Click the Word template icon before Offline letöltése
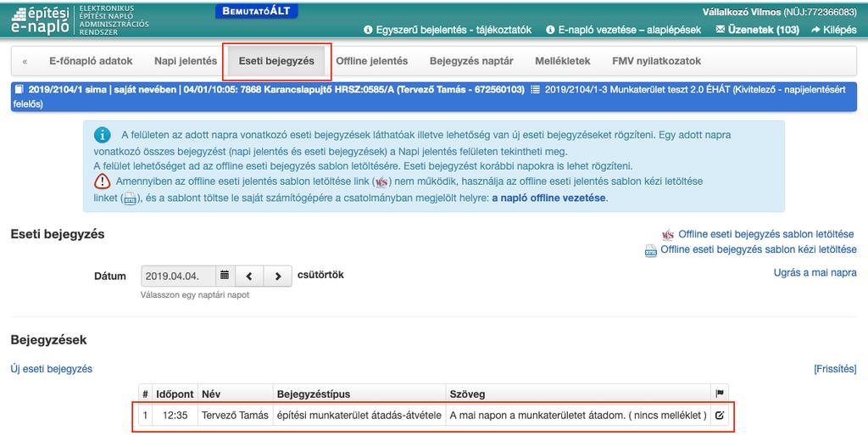 click(668, 235)
